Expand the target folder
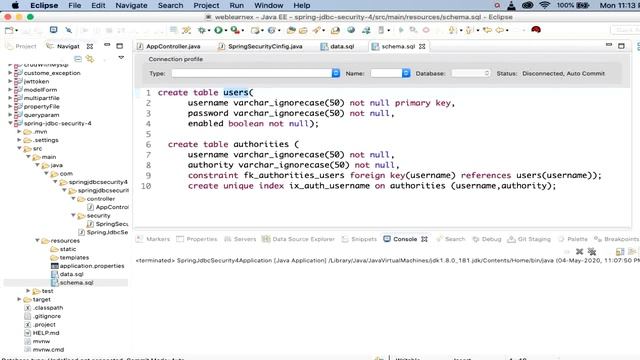 tap(19, 299)
